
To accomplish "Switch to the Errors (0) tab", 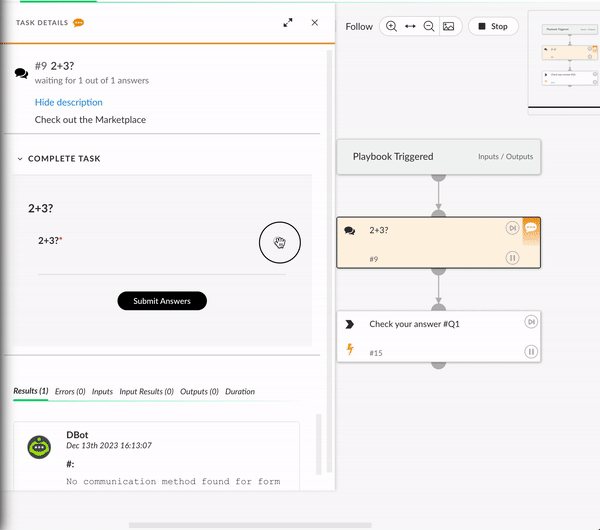I will [70, 392].
